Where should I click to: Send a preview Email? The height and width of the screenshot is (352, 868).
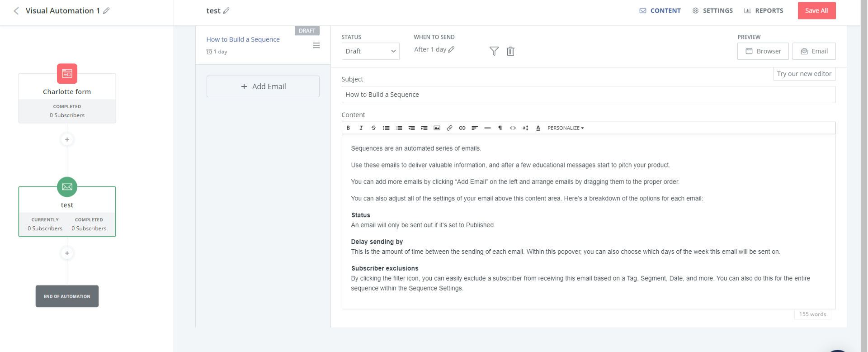814,51
